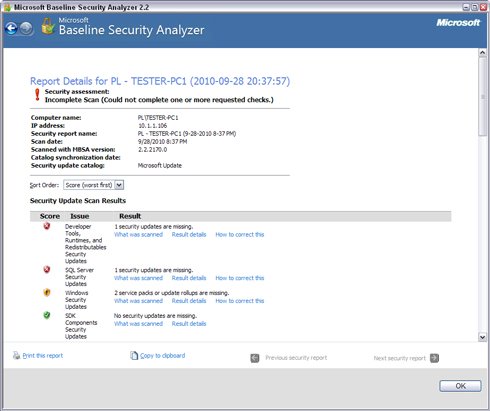This screenshot has width=490, height=411.
Task: Click the green checkmark shield for SDK Components
Action: pyautogui.click(x=47, y=315)
